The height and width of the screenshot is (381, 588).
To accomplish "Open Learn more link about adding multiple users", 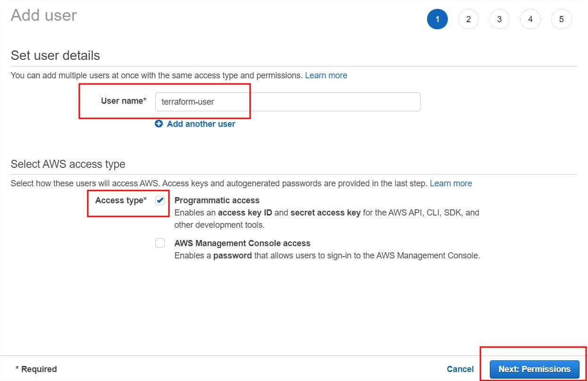I will [x=326, y=75].
